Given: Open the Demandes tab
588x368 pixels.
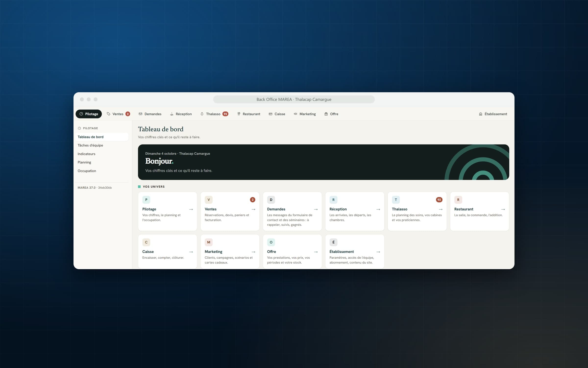Looking at the screenshot, I should [x=150, y=114].
